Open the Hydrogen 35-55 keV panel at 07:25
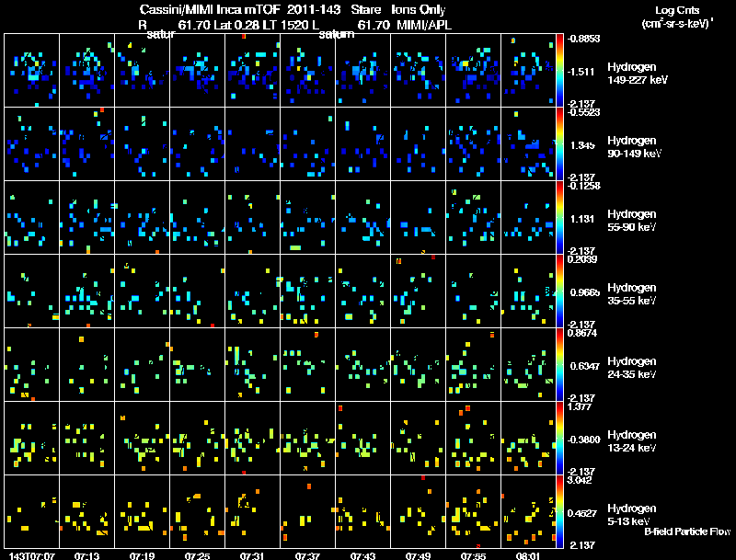Image resolution: width=736 pixels, height=560 pixels. point(197,291)
